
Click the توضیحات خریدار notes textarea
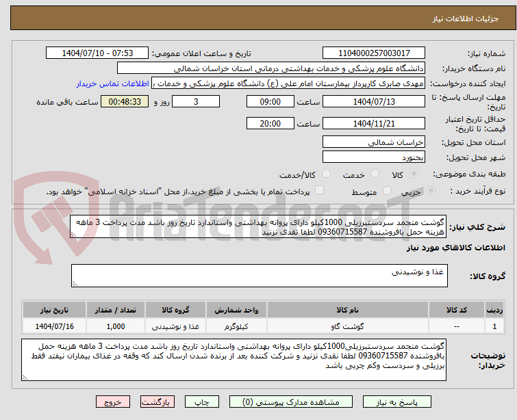(234, 360)
